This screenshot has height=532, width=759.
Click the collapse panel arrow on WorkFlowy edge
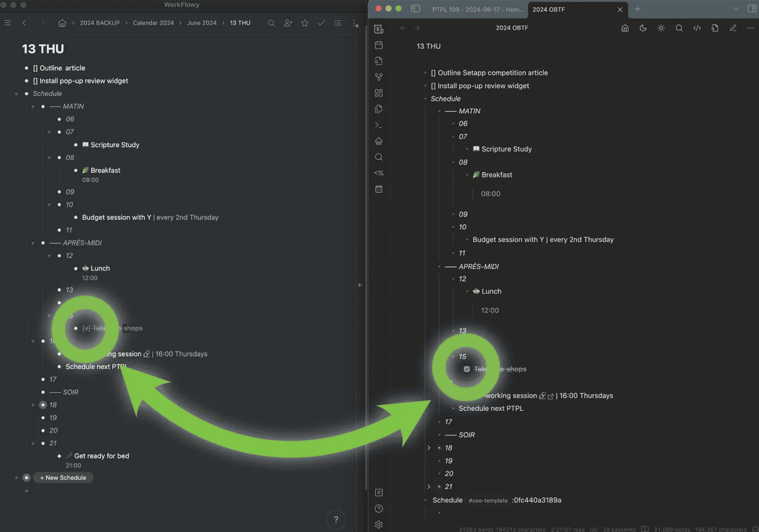click(360, 285)
